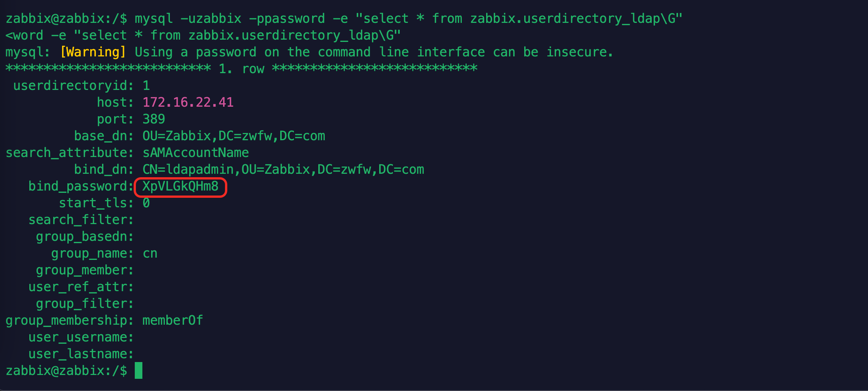Click the base_dn value OU=Zabbix,DC=zwfw,DC=com
Image resolution: width=868 pixels, height=391 pixels.
pyautogui.click(x=234, y=136)
